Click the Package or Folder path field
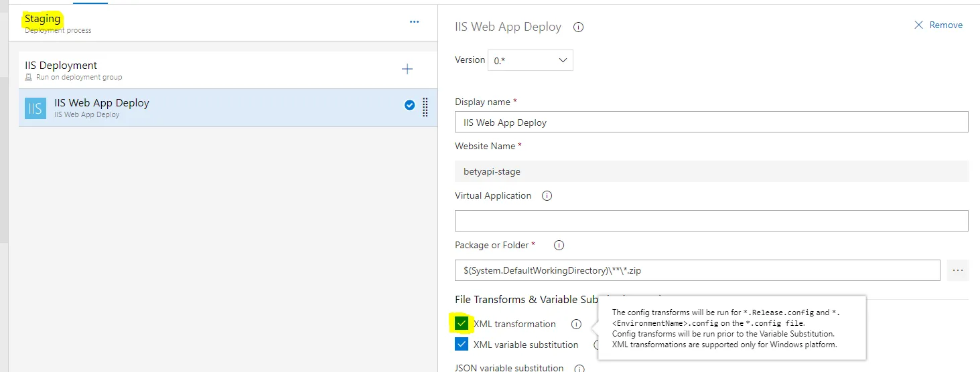The width and height of the screenshot is (980, 372). [697, 270]
